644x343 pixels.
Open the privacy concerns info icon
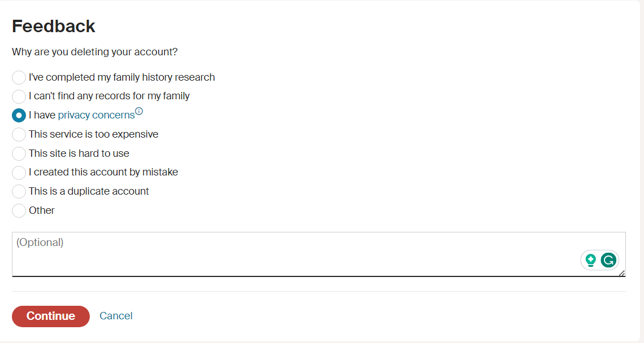pos(139,112)
